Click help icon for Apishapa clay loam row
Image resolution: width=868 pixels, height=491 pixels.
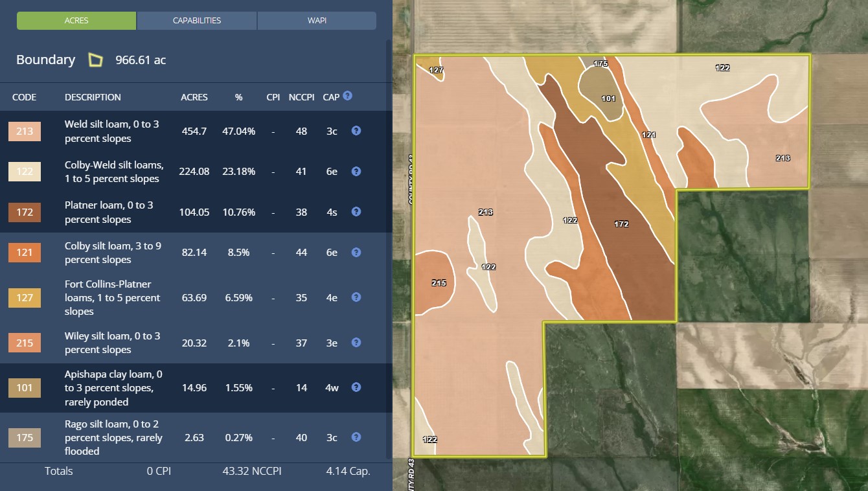(356, 387)
